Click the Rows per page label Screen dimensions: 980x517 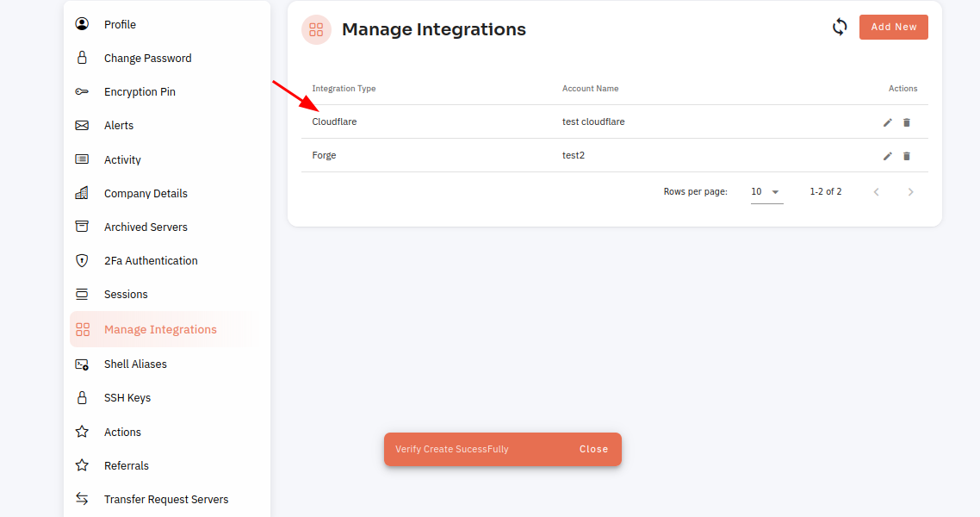[x=696, y=192]
